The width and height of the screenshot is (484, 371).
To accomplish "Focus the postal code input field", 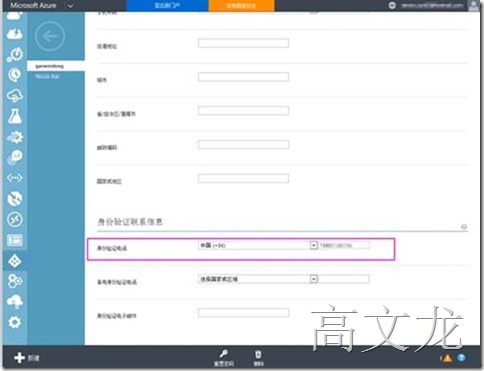I will point(243,144).
